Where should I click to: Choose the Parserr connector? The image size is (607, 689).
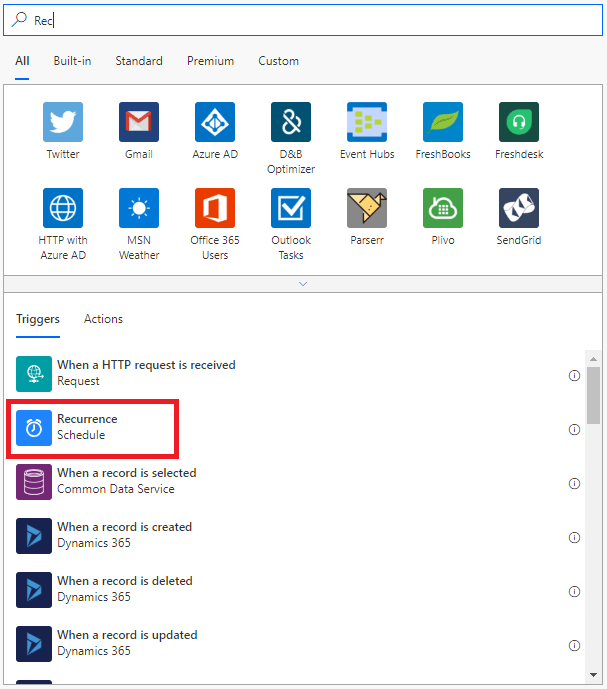[x=367, y=208]
